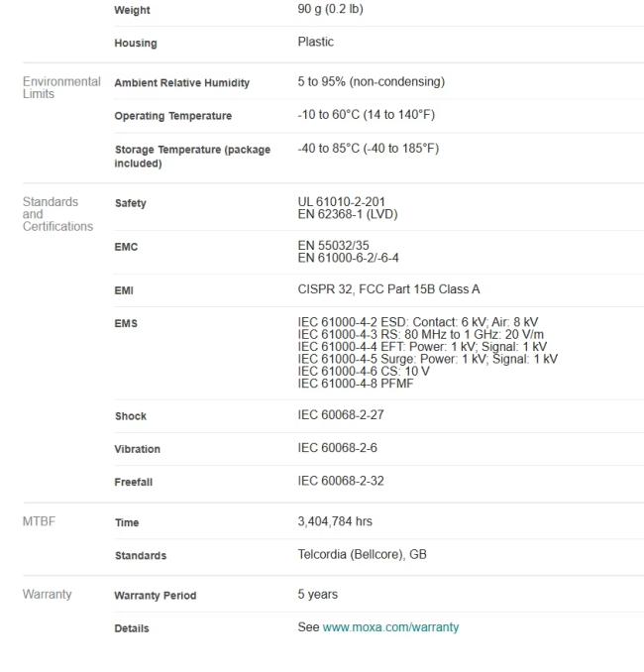
Task: Click the 3,404,784 hrs MTBF value
Action: 335,521
